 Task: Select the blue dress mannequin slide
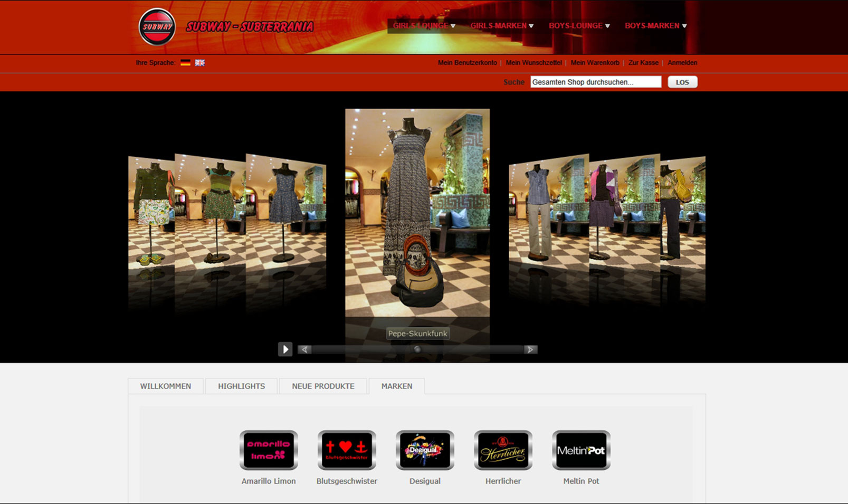tap(286, 214)
